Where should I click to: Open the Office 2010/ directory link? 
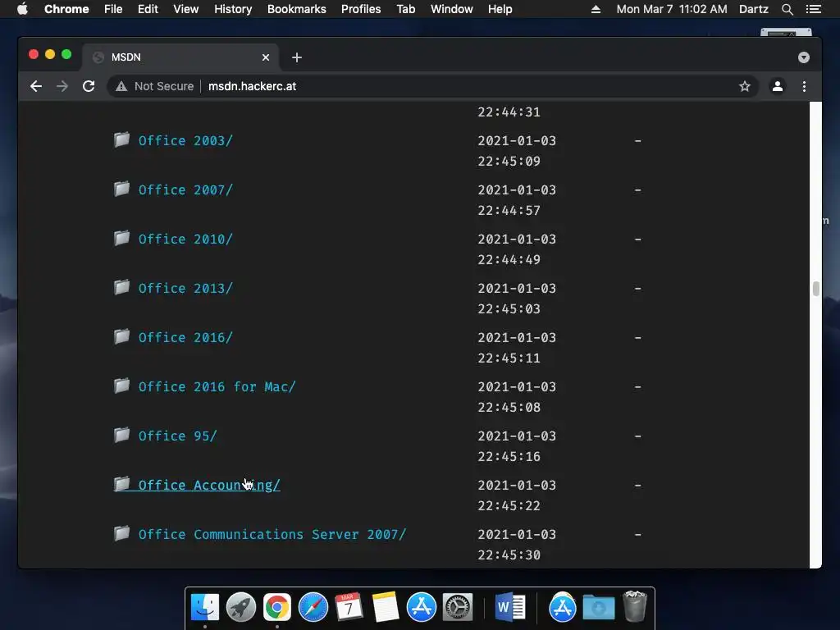click(x=185, y=240)
